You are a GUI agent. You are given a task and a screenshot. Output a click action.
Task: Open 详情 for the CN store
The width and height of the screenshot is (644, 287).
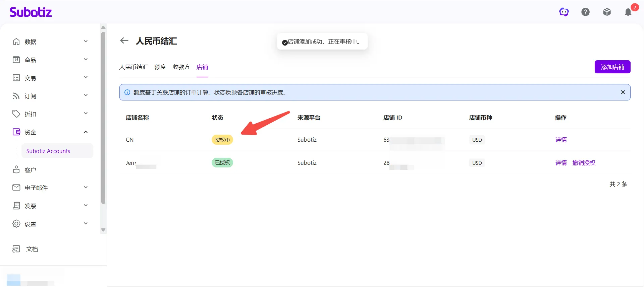coord(561,140)
